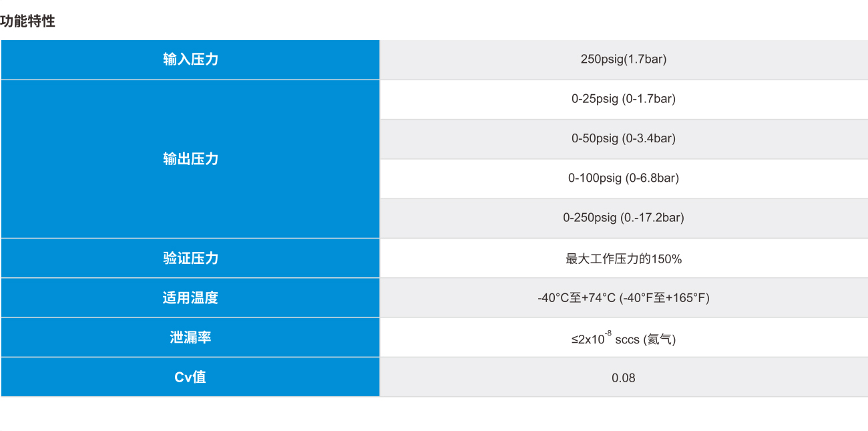The height and width of the screenshot is (431, 868).
Task: Select the 适用温度 header cell
Action: (190, 298)
